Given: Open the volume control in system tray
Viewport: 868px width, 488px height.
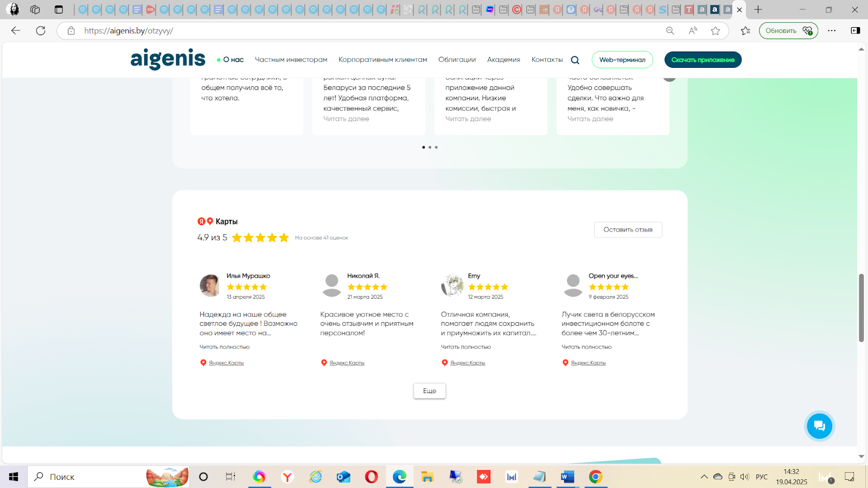Looking at the screenshot, I should coord(744,477).
